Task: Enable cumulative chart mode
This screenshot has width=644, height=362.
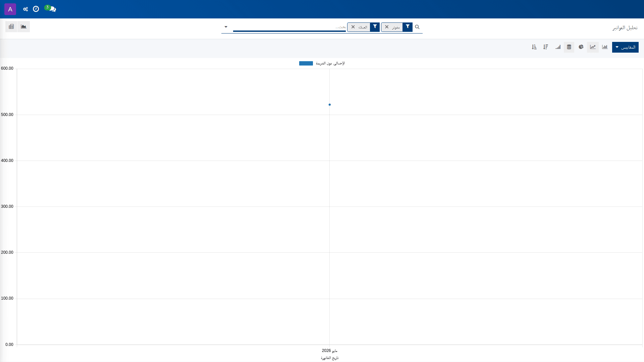Action: (x=558, y=47)
